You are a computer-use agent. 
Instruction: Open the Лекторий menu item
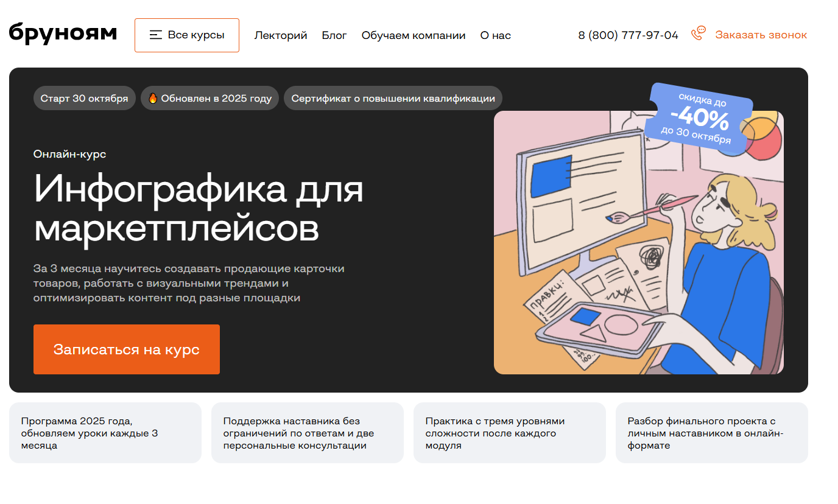pos(280,35)
